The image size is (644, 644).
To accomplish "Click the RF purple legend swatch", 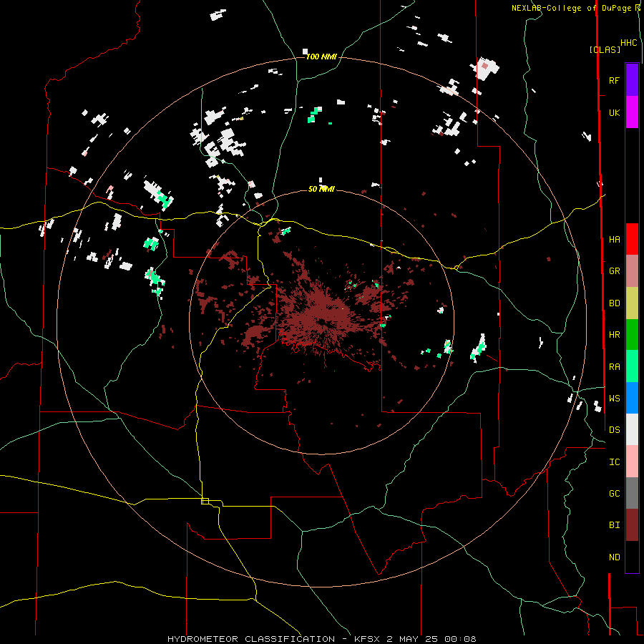I will pyautogui.click(x=632, y=80).
